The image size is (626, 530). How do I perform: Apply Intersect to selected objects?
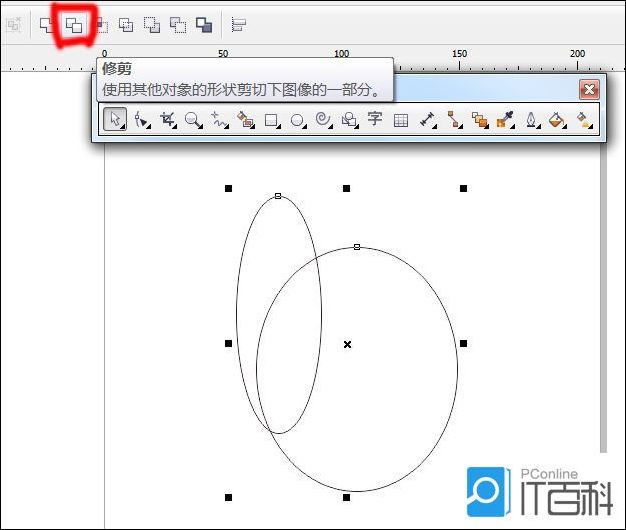click(100, 25)
